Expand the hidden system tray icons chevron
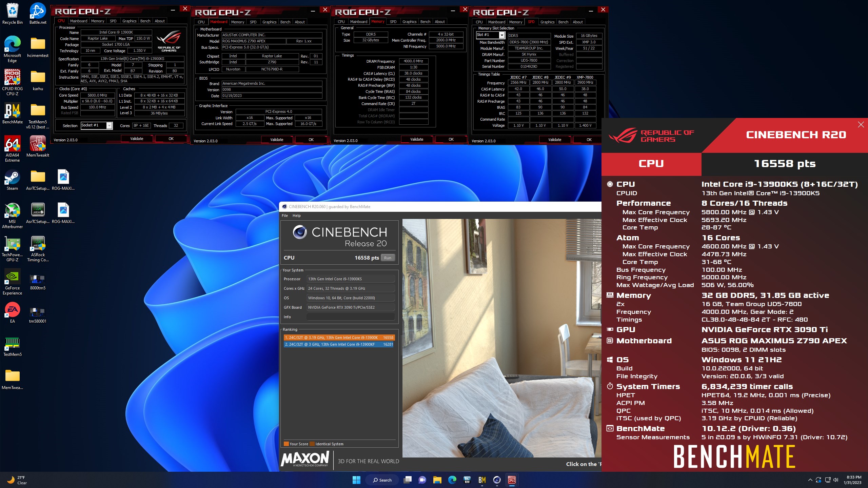The height and width of the screenshot is (488, 868). tap(810, 480)
